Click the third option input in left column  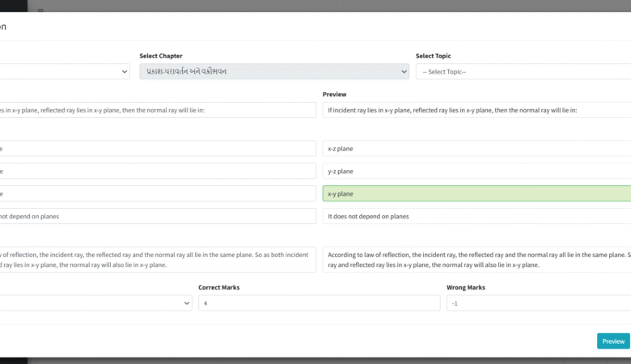[x=158, y=194]
